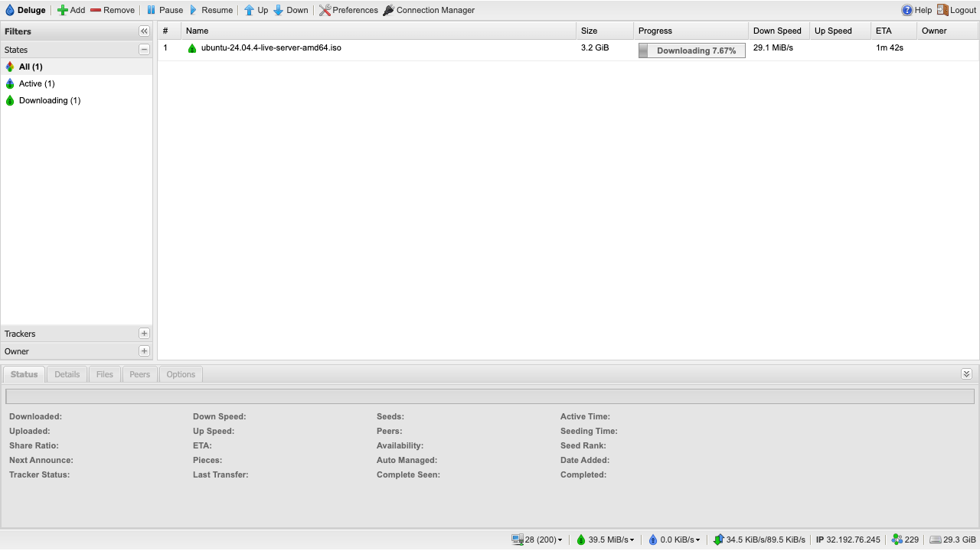
Task: Switch to the Status tab
Action: click(24, 374)
